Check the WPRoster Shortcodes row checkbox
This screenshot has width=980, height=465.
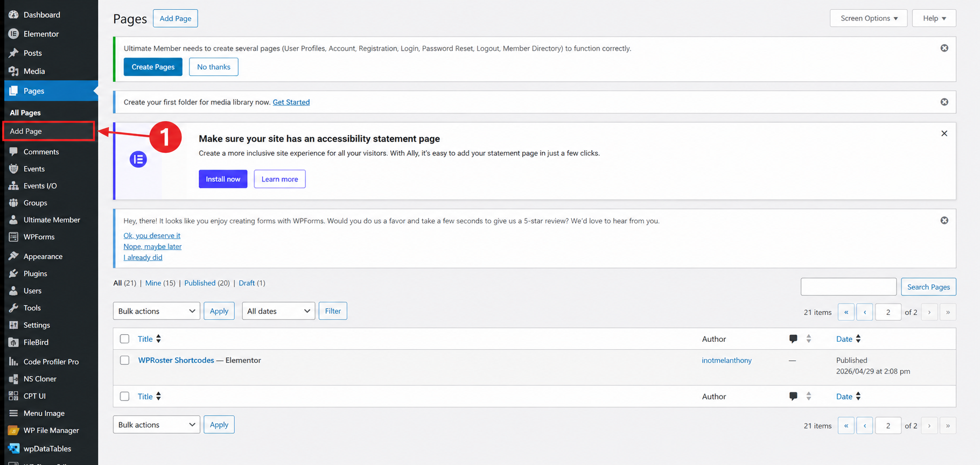124,360
